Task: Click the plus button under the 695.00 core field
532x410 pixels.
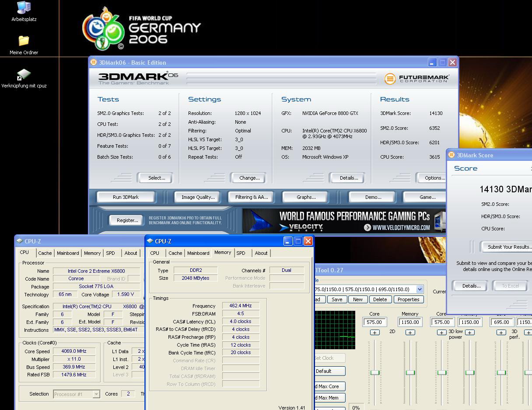Action: click(x=501, y=333)
